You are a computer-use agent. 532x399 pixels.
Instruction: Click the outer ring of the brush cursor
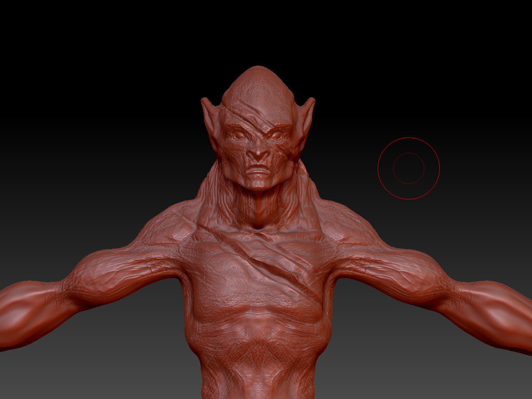[x=409, y=138]
